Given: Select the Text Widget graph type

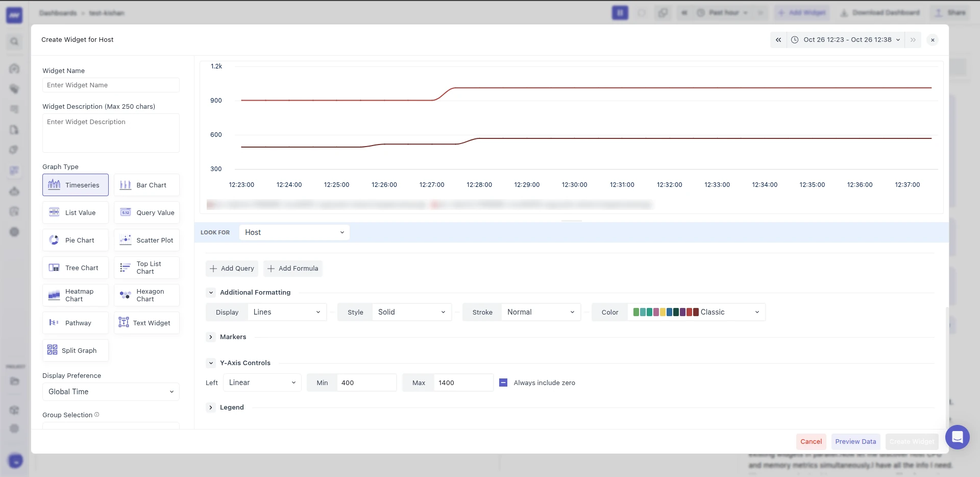Looking at the screenshot, I should [x=146, y=323].
